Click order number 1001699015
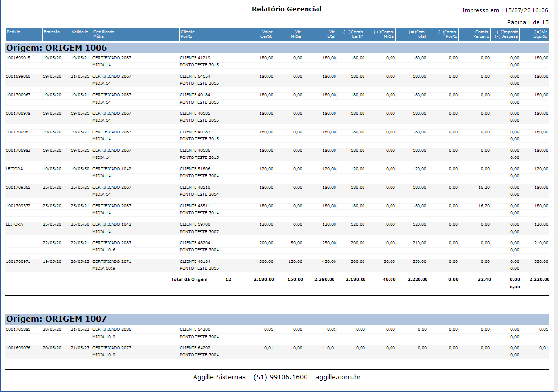The image size is (558, 392). click(18, 58)
